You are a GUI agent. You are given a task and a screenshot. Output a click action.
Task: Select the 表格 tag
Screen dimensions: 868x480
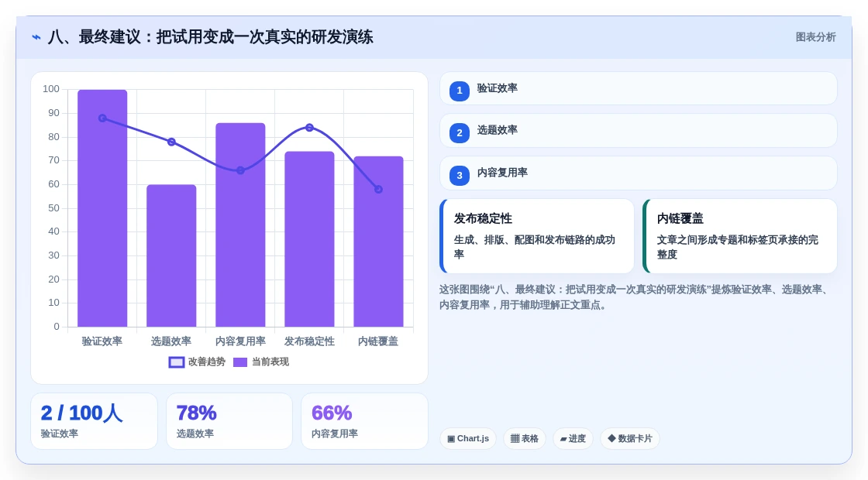click(x=524, y=438)
